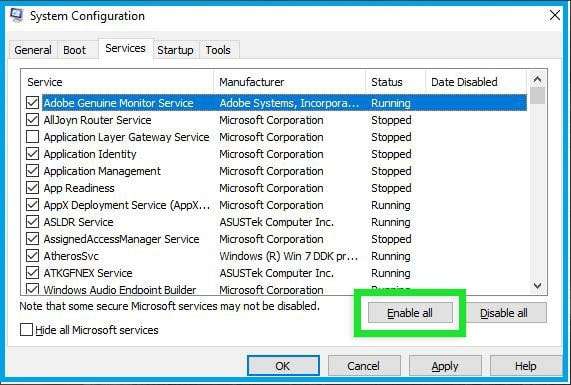Uncheck the ASLDR Service checkbox

(32, 222)
